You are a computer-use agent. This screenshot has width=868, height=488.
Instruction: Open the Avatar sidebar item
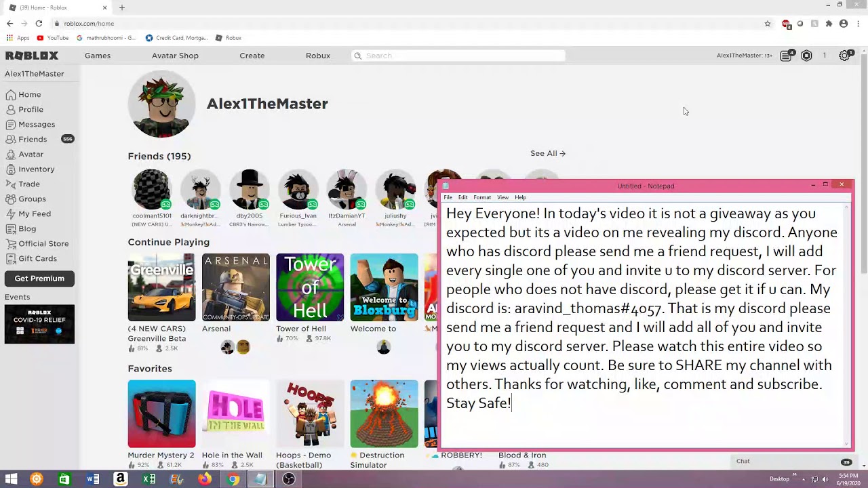(x=24, y=154)
